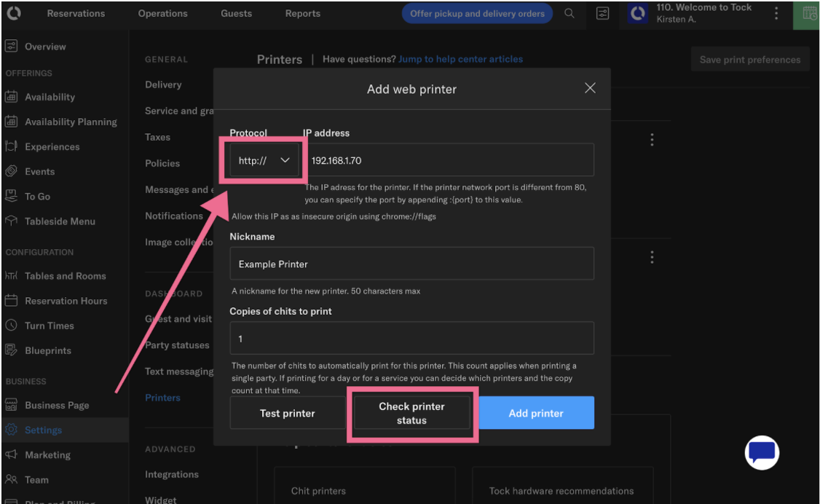Open the first printer row's three-dot menu

click(652, 140)
